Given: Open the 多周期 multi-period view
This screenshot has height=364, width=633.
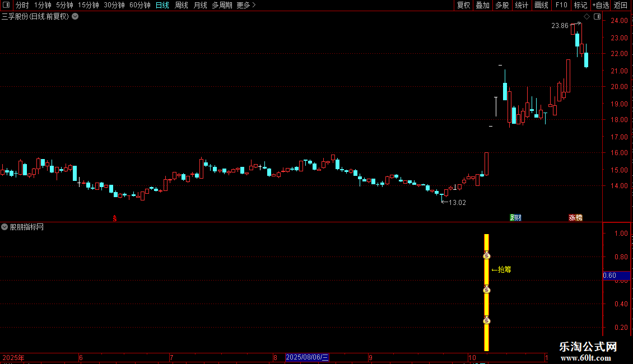Looking at the screenshot, I should [222, 5].
